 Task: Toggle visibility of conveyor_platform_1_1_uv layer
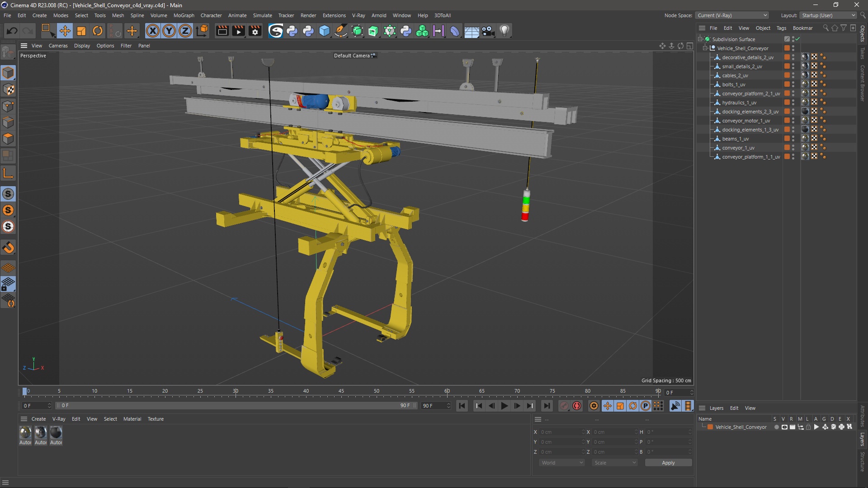794,155
